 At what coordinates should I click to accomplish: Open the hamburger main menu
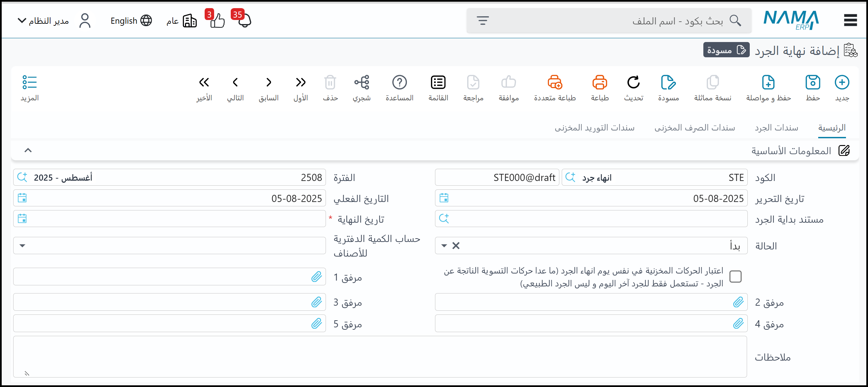point(850,20)
